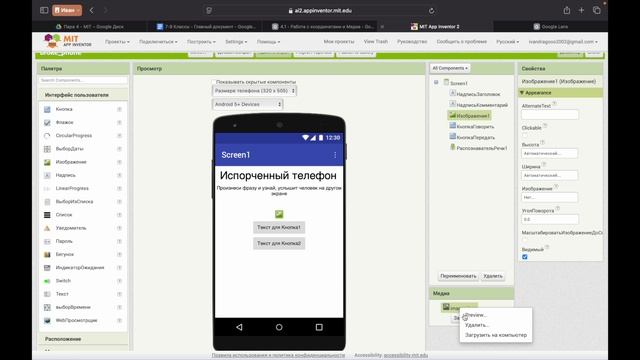Screen dimensions: 640x360
Task: Click the Search Components field
Action: pos(83,80)
